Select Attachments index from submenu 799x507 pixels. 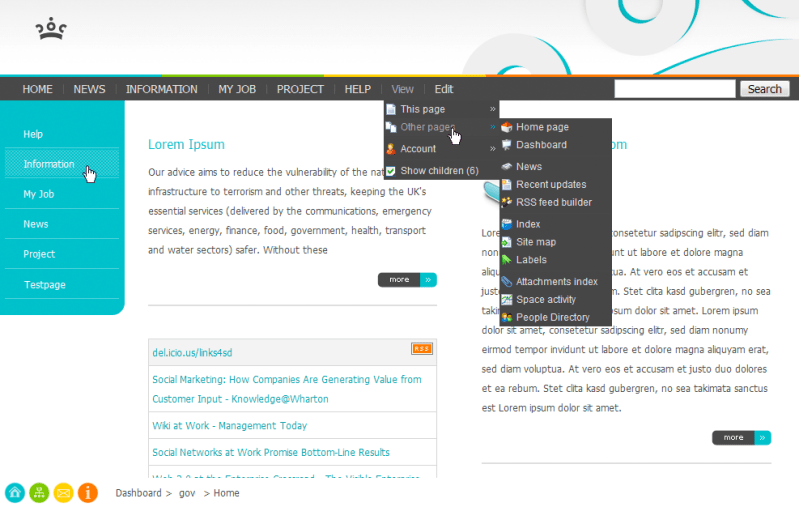(556, 282)
